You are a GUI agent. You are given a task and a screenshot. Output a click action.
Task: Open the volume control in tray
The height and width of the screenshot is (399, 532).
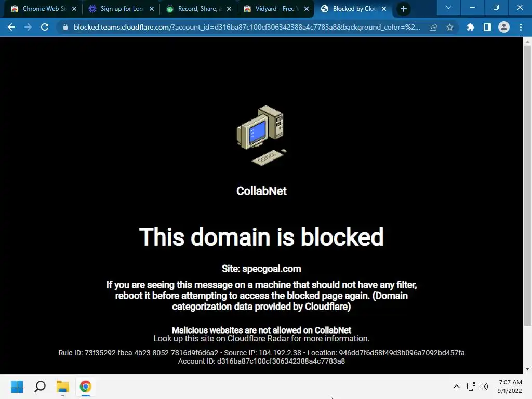pos(484,387)
